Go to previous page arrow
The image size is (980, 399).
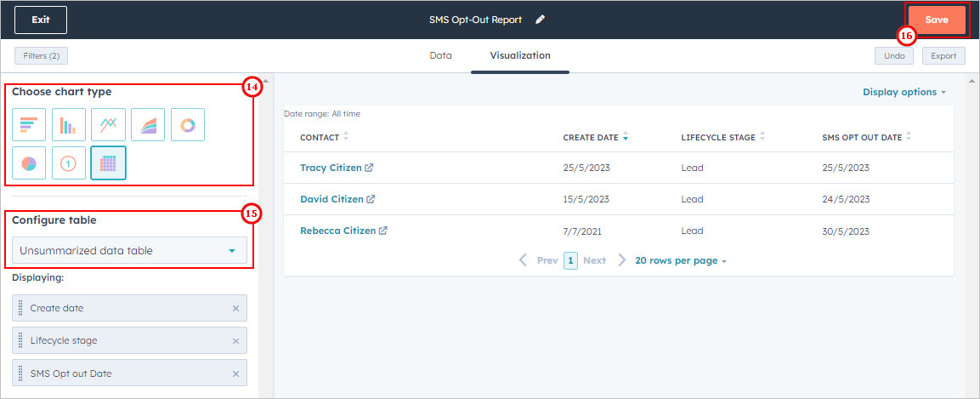524,260
